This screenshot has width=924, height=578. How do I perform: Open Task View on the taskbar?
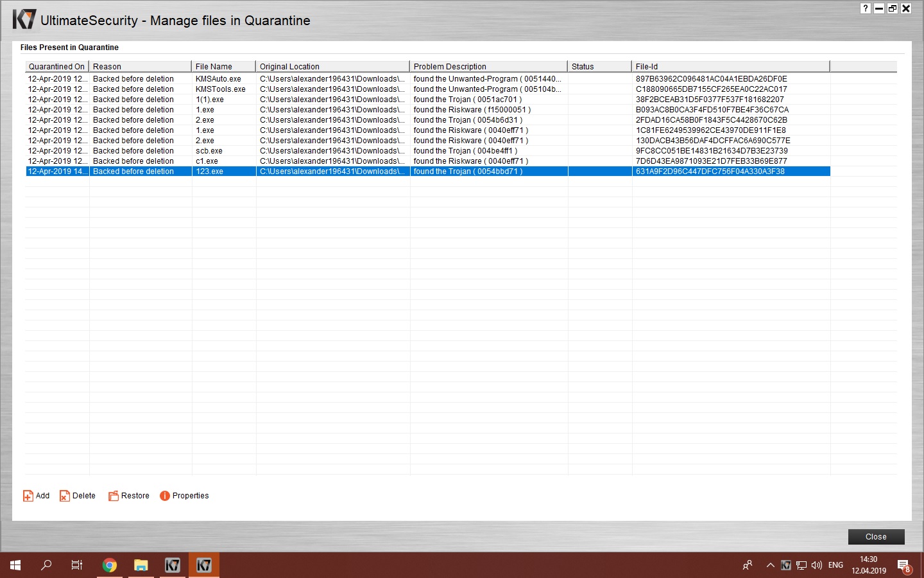[x=77, y=565]
